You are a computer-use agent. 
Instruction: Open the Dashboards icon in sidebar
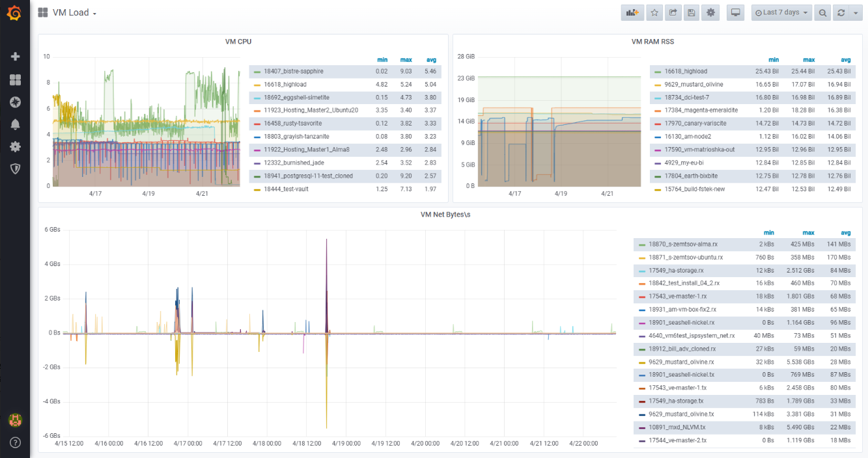pos(15,79)
